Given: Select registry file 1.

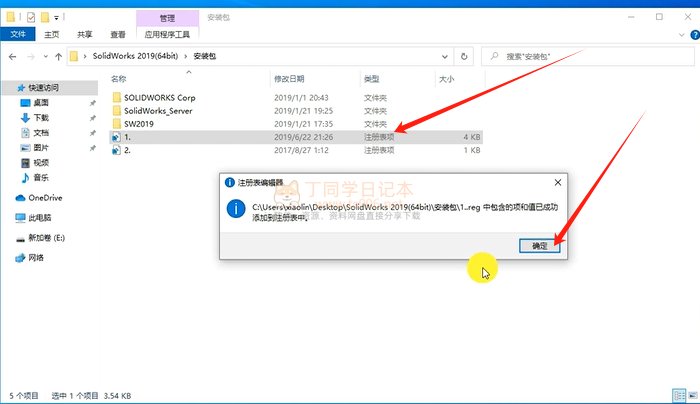Looking at the screenshot, I should tap(128, 136).
